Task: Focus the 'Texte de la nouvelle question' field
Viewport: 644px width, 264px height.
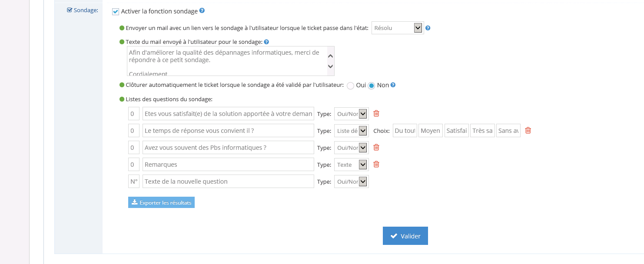Action: pos(228,181)
